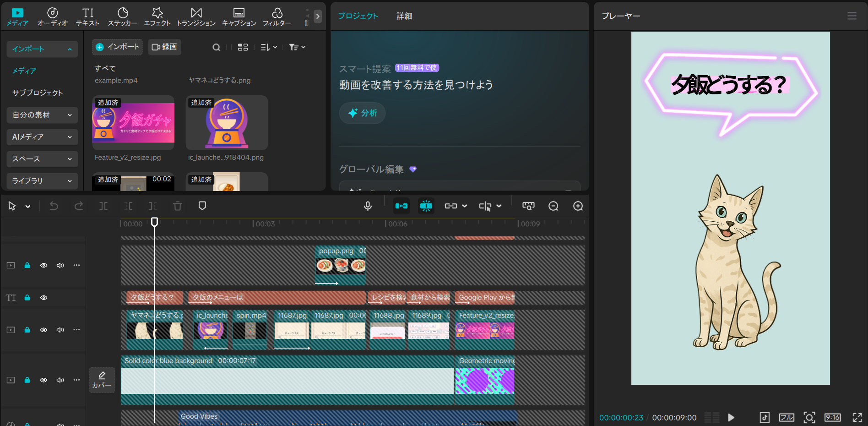Click the trash delete icon
868x426 pixels.
pos(178,206)
